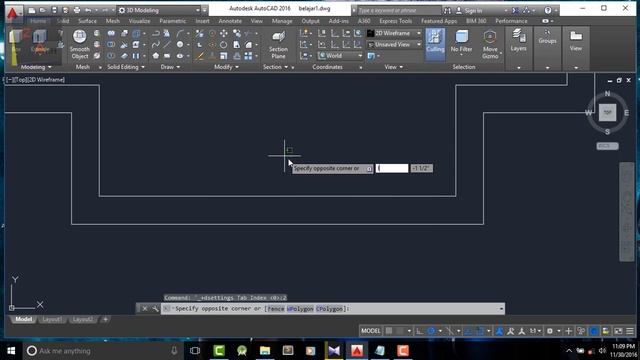
Task: Toggle MODEL space button in status bar
Action: [371, 331]
